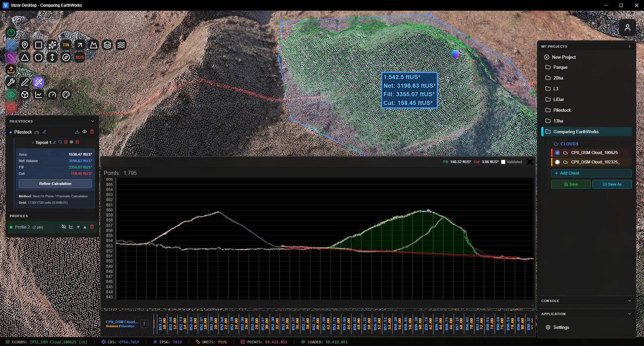
Task: Click the Profile 2 green color swatch
Action: tap(11, 227)
